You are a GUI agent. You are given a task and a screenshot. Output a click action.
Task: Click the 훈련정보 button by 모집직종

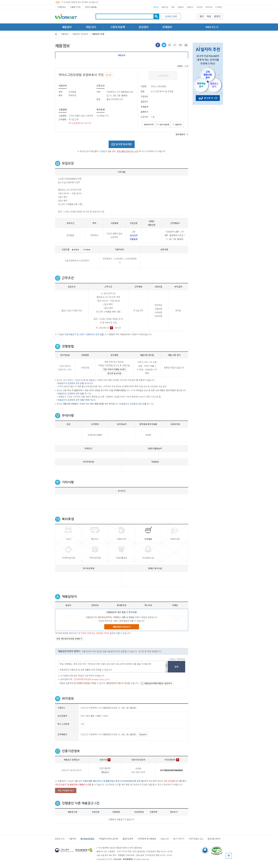click(75, 250)
